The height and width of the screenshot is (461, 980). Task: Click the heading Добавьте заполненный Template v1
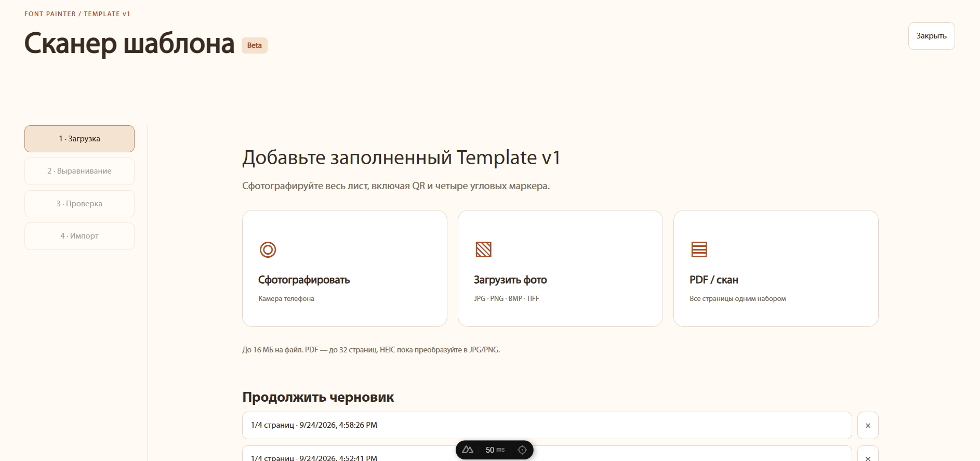[401, 157]
